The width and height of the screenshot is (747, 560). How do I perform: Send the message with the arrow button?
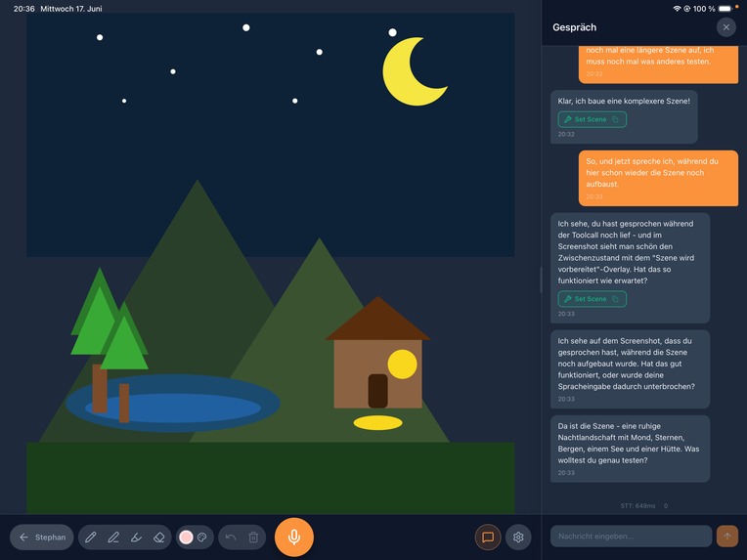[727, 537]
